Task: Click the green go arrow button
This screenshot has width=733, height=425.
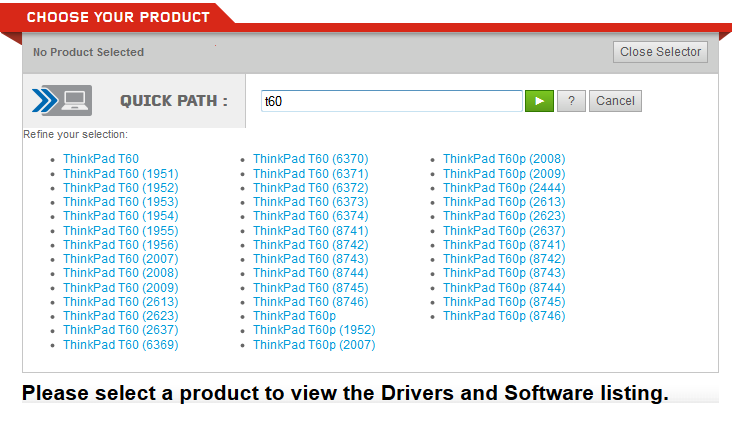Action: [539, 101]
